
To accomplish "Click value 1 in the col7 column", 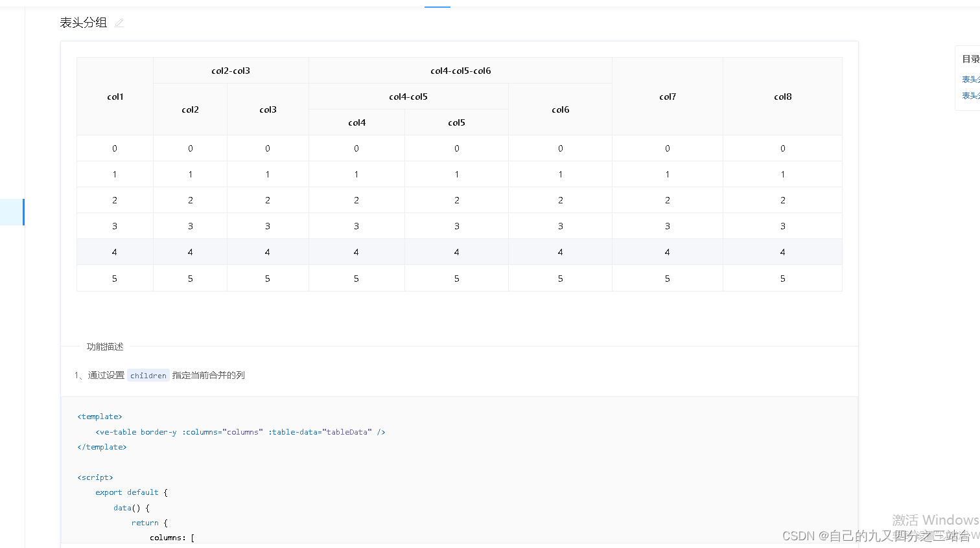I will coord(668,174).
